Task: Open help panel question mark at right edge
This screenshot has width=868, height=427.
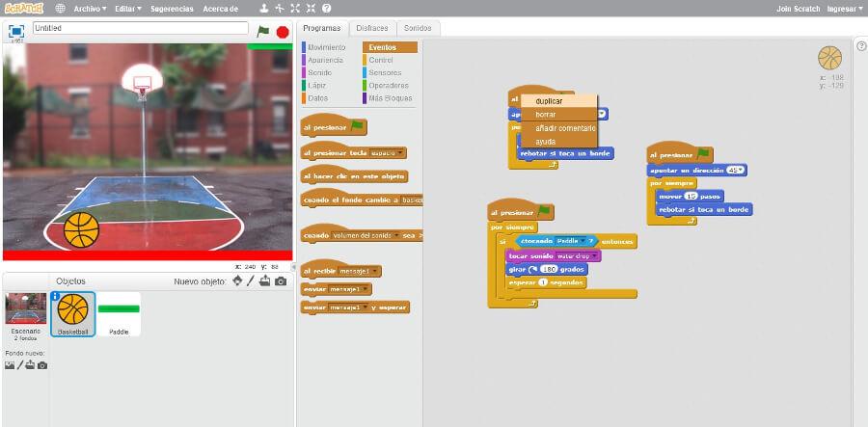Action: [861, 46]
